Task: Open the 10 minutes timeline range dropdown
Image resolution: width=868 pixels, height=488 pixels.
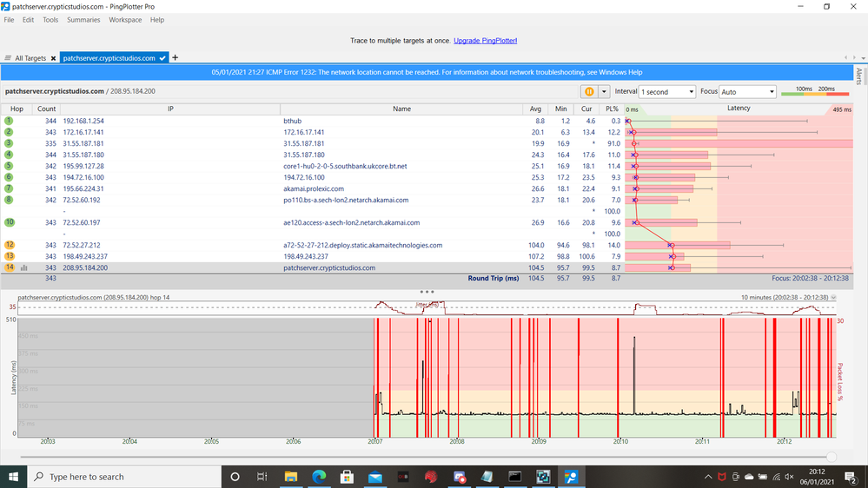Action: pos(833,297)
